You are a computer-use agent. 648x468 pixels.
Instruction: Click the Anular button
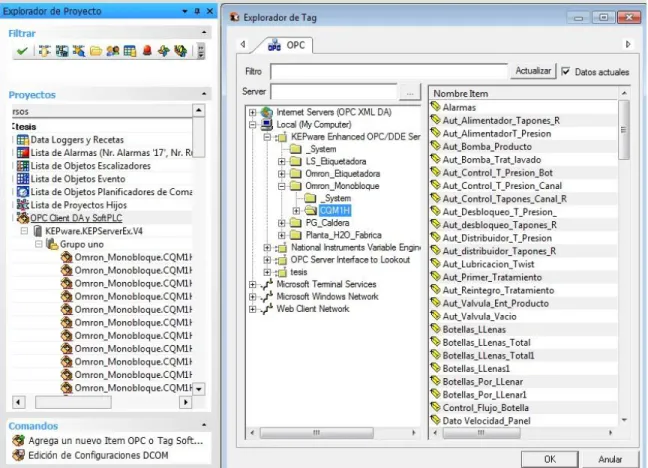[610, 459]
